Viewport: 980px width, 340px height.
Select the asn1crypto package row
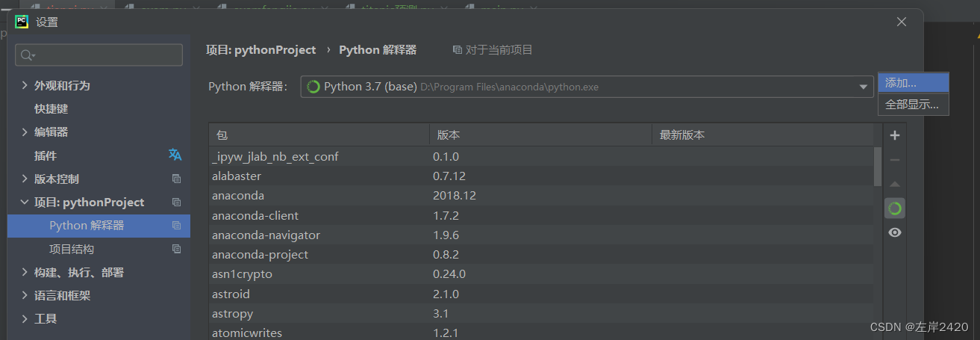tap(541, 274)
